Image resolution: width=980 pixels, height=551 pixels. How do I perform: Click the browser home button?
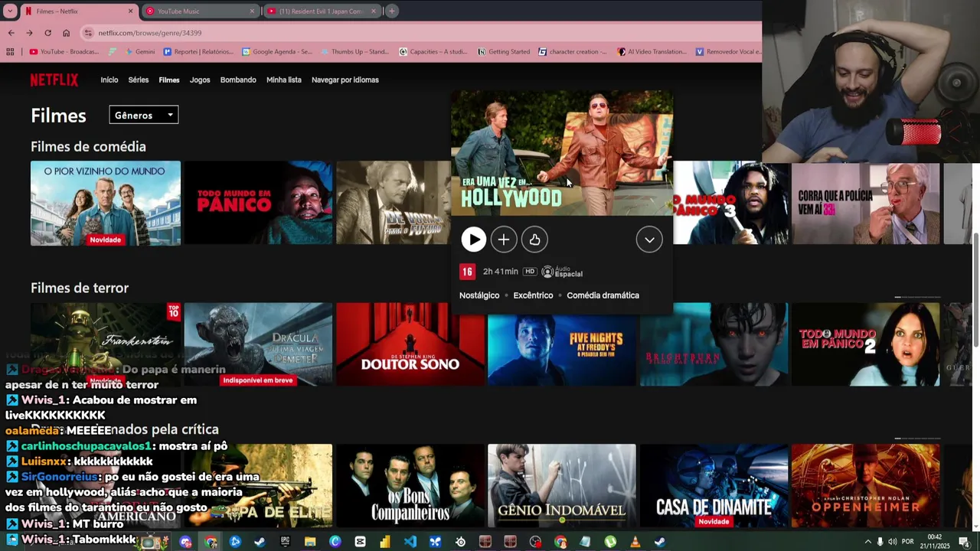66,33
